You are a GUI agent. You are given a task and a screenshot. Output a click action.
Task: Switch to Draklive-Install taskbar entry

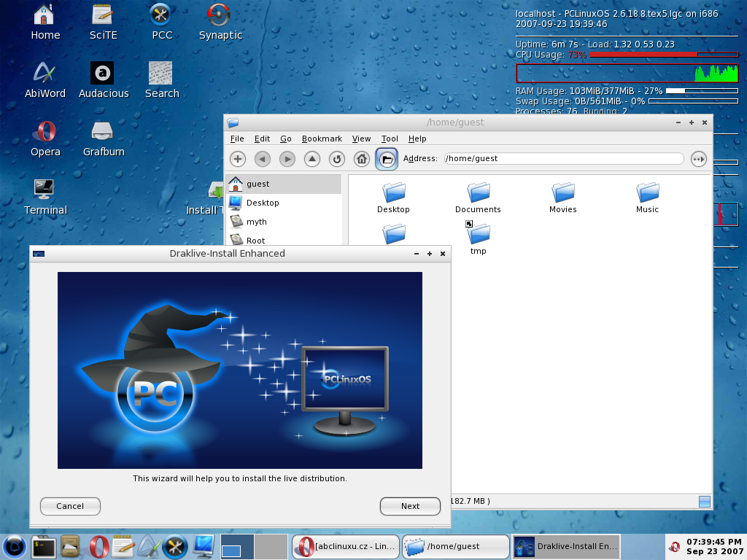[x=566, y=547]
